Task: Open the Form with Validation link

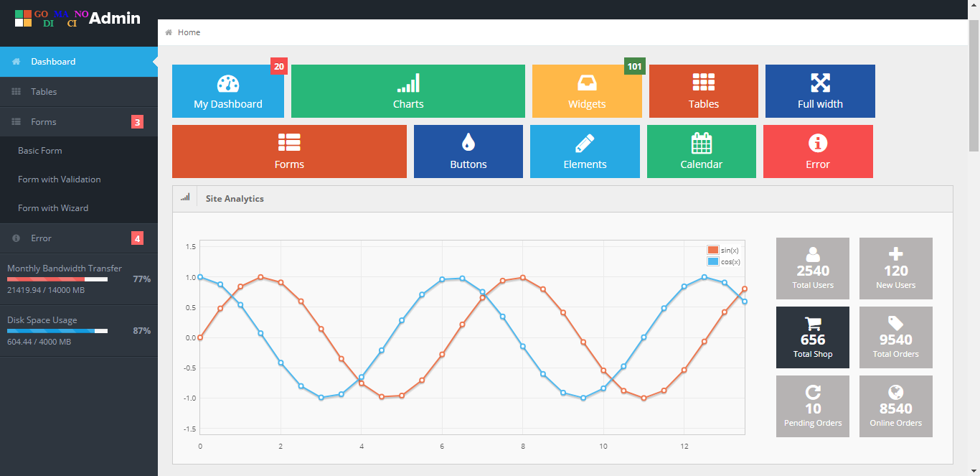Action: pos(60,179)
